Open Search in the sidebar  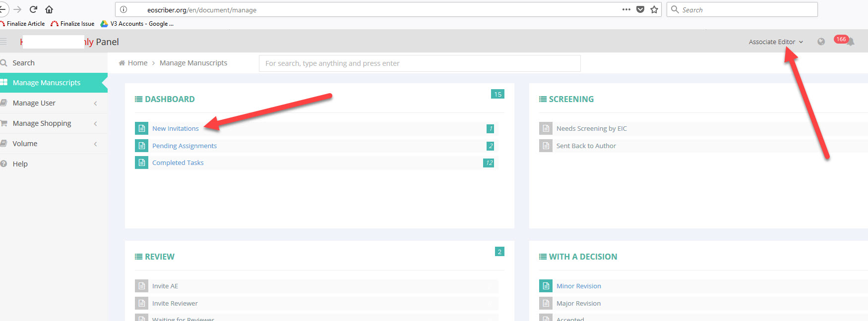[54, 63]
